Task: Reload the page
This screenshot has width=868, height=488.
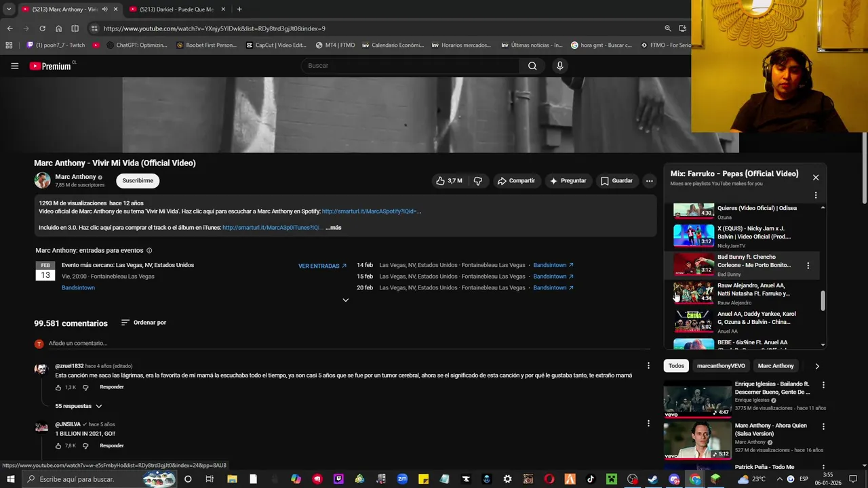Action: coord(42,28)
